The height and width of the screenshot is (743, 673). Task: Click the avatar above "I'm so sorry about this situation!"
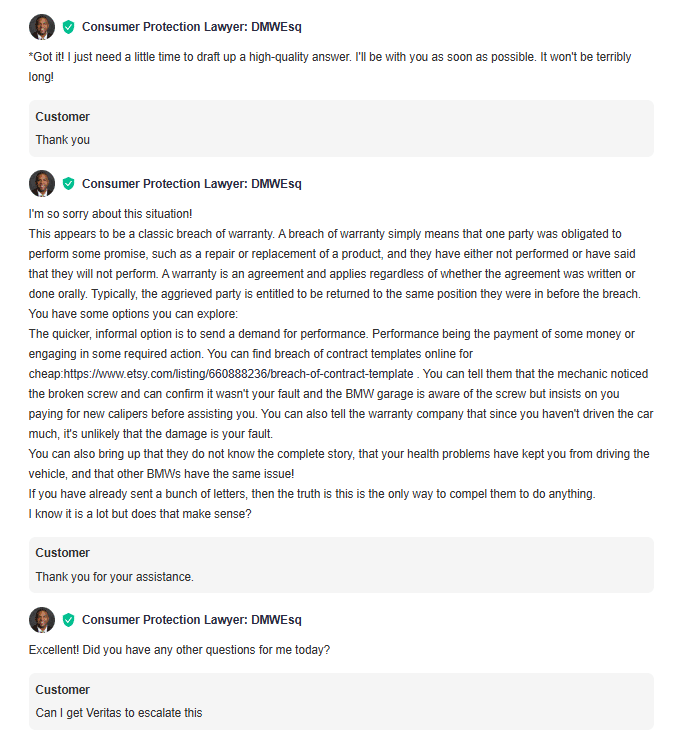click(x=42, y=183)
